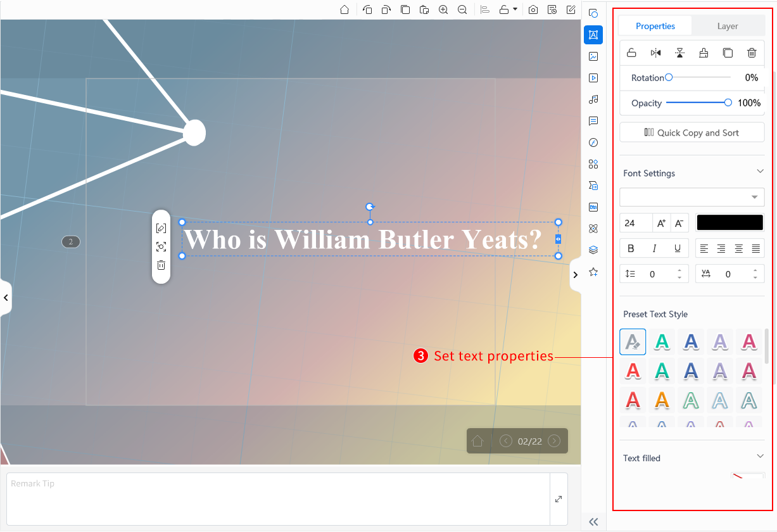Click the Quick Copy and Sort button

pyautogui.click(x=692, y=132)
